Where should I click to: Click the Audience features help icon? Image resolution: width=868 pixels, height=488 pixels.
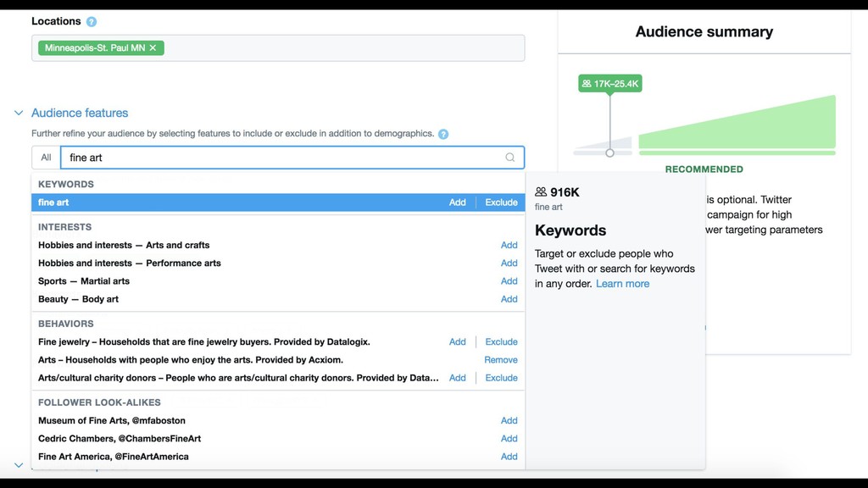click(443, 134)
